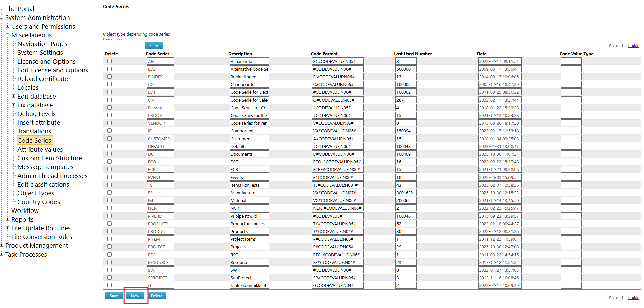Image resolution: width=644 pixels, height=308 pixels.
Task: Tick the delete checkbox for CUSTOMER series
Action: click(109, 139)
